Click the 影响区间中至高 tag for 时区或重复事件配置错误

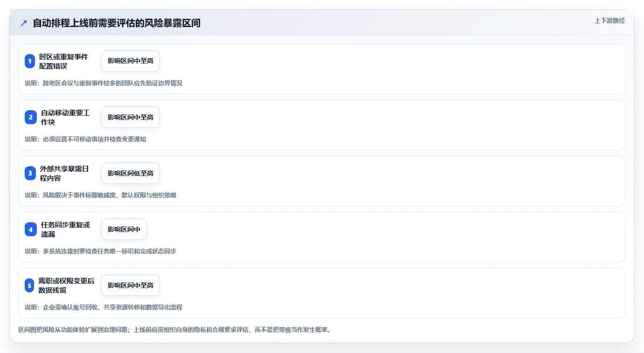point(131,61)
